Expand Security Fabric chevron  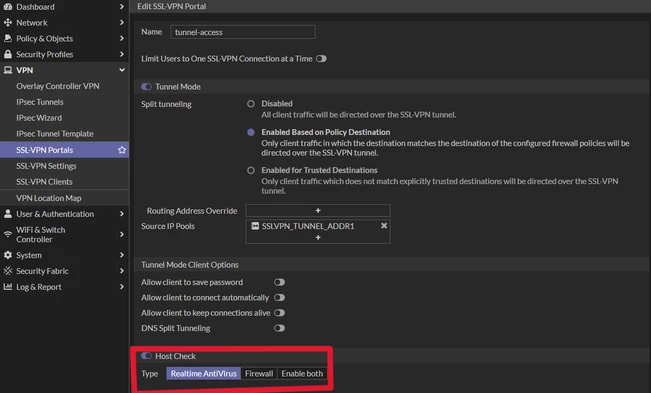[122, 271]
